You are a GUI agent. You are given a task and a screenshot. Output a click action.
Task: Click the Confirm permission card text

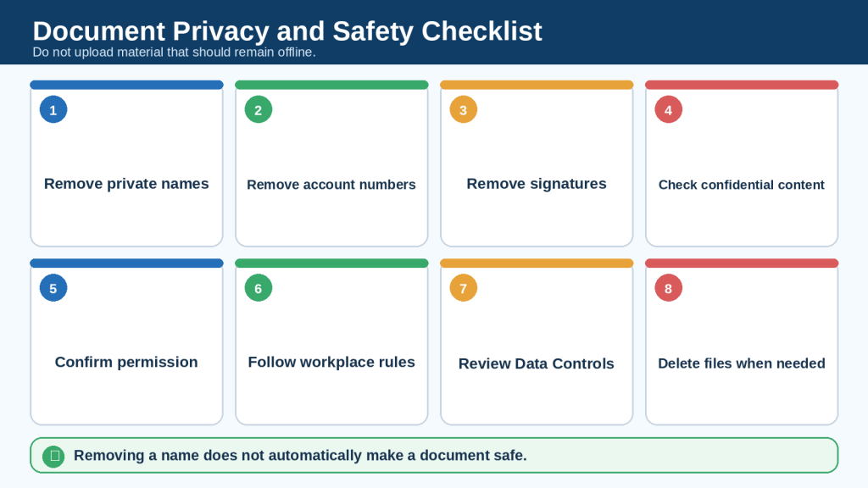(x=126, y=362)
